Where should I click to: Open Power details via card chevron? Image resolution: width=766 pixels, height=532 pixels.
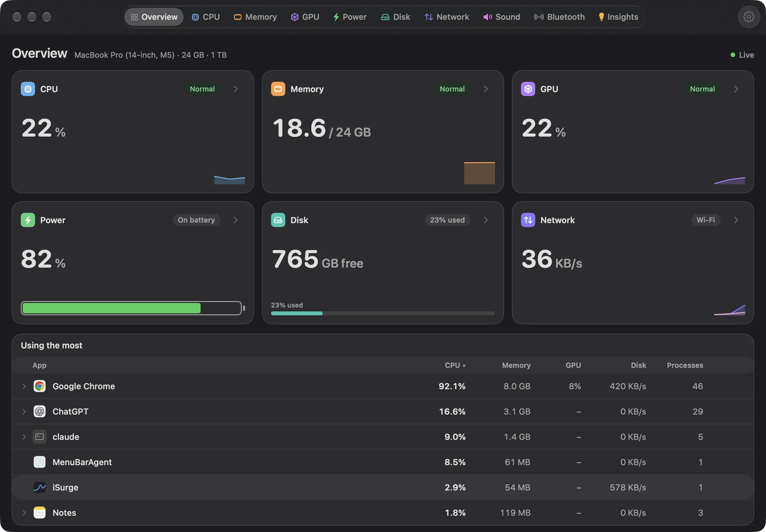pyautogui.click(x=235, y=220)
